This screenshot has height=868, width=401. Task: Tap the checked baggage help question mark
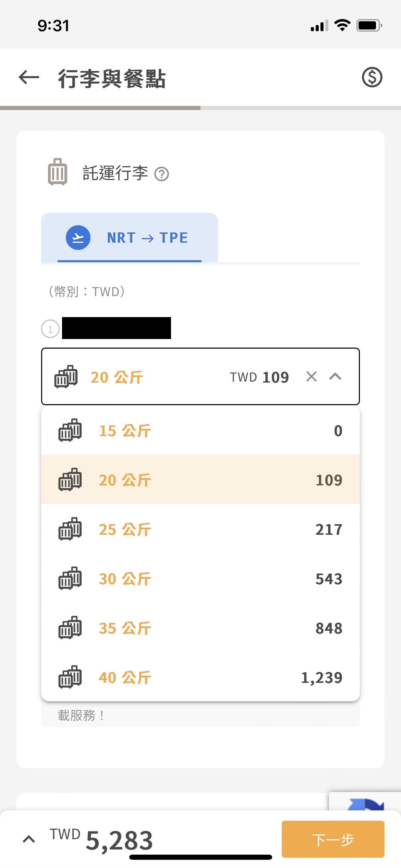coord(161,174)
